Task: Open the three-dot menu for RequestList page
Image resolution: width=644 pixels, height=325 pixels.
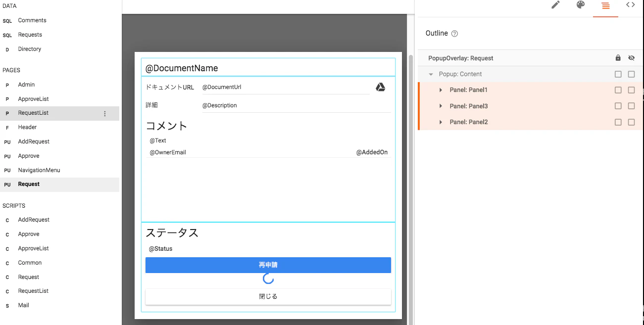Action: tap(104, 113)
